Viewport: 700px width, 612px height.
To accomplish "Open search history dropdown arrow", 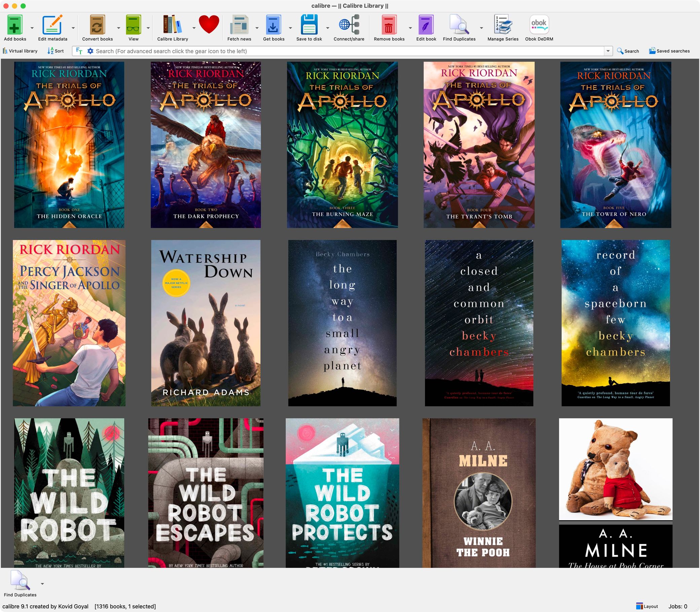I will (x=608, y=51).
